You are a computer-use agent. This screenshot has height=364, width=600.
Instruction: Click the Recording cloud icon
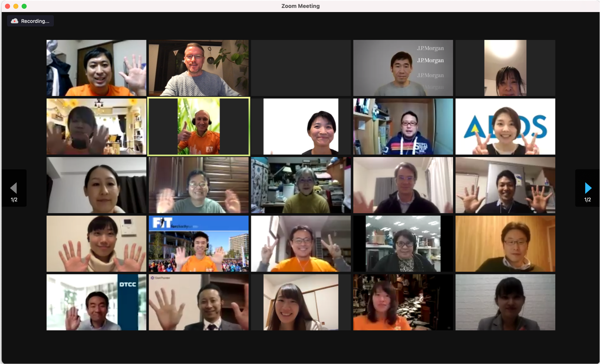[15, 21]
